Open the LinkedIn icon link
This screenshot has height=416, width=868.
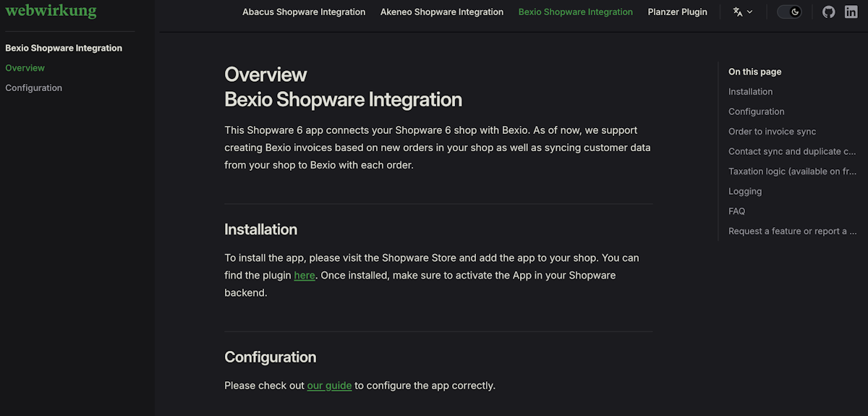(851, 12)
